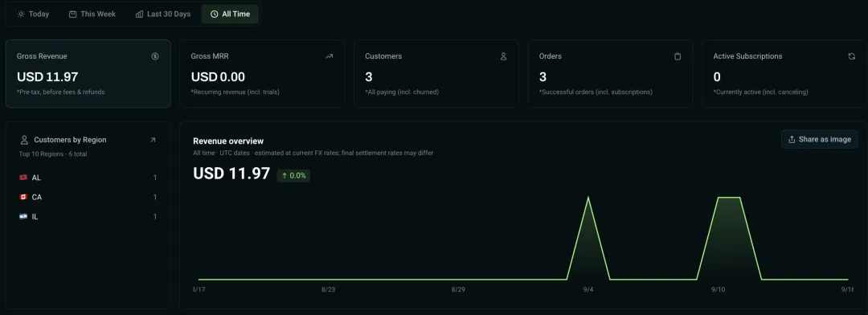
Task: Click the user icon beside Customers by Region
Action: [24, 140]
